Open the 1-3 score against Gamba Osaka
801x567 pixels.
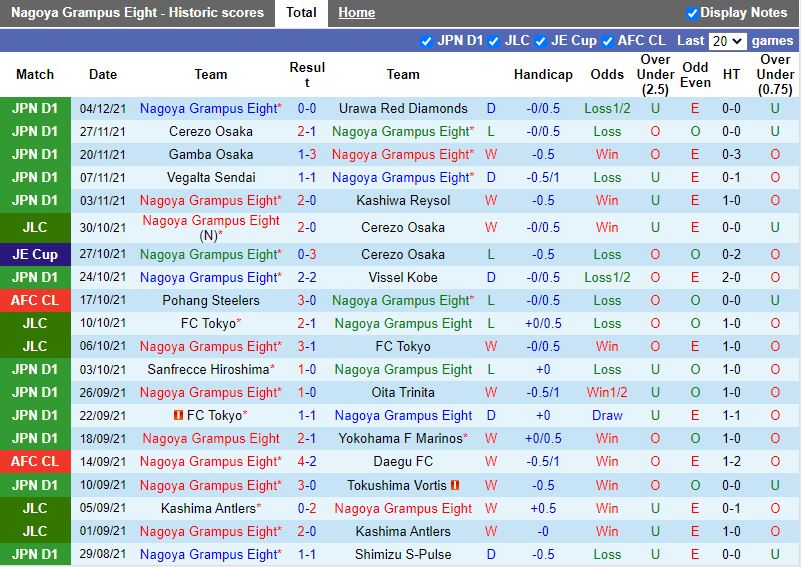pyautogui.click(x=307, y=154)
